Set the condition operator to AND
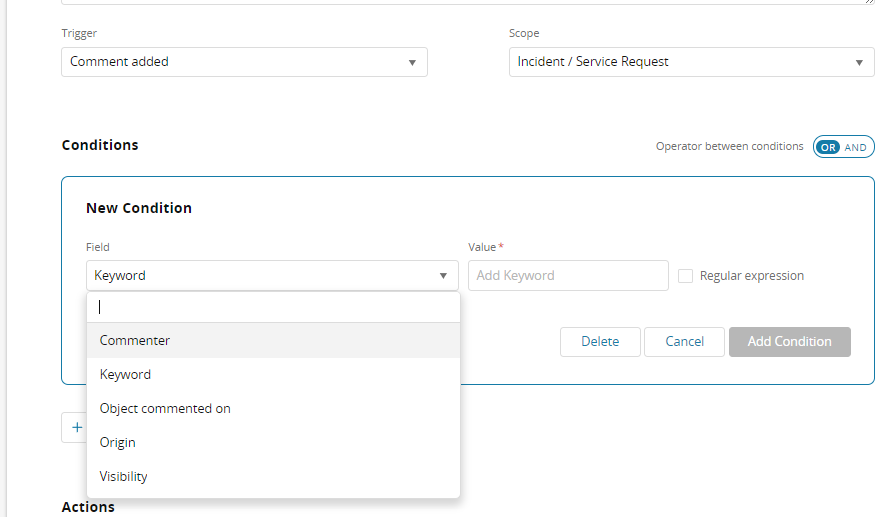The image size is (877, 517). click(x=856, y=147)
